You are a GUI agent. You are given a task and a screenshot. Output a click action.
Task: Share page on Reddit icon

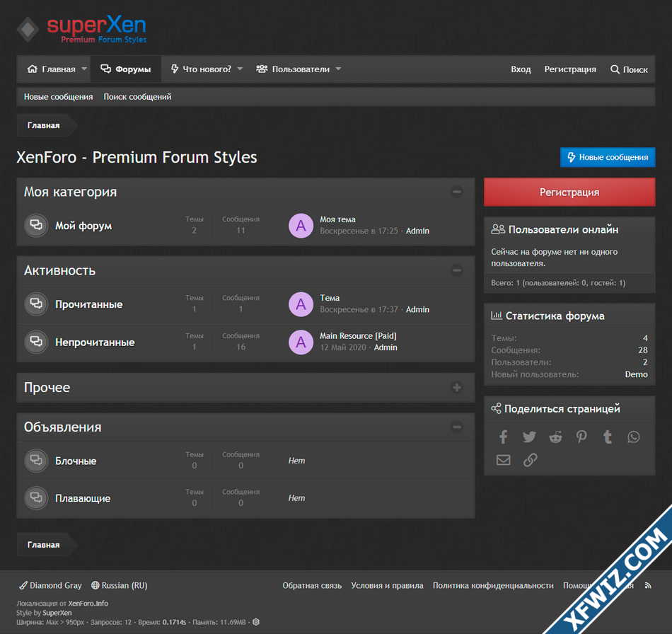click(555, 437)
